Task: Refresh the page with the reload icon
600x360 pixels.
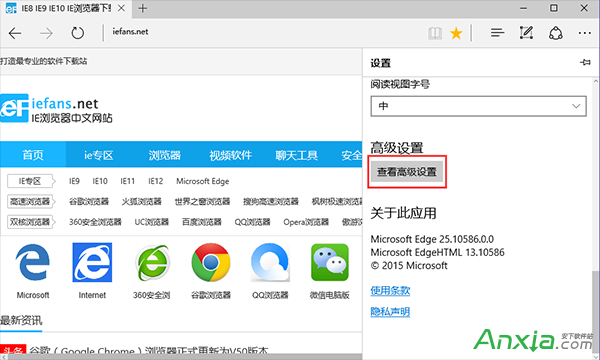Action: [x=78, y=33]
